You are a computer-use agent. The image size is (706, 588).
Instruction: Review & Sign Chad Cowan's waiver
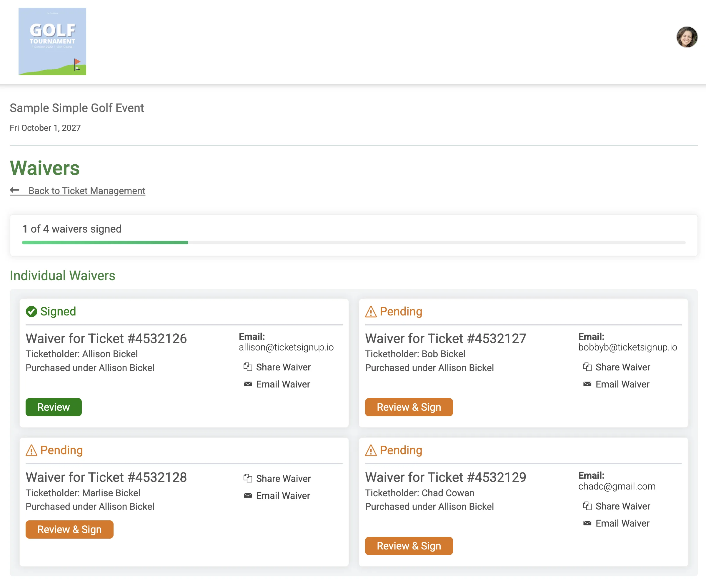tap(409, 546)
